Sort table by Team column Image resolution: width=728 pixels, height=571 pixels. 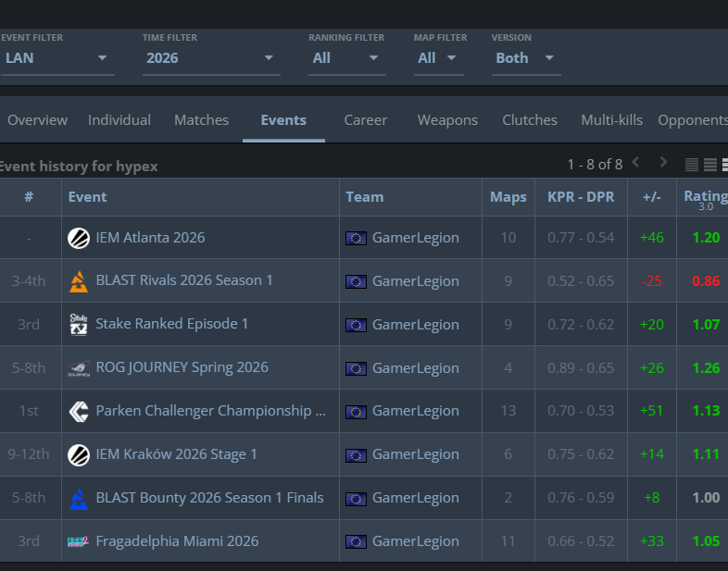coord(365,197)
